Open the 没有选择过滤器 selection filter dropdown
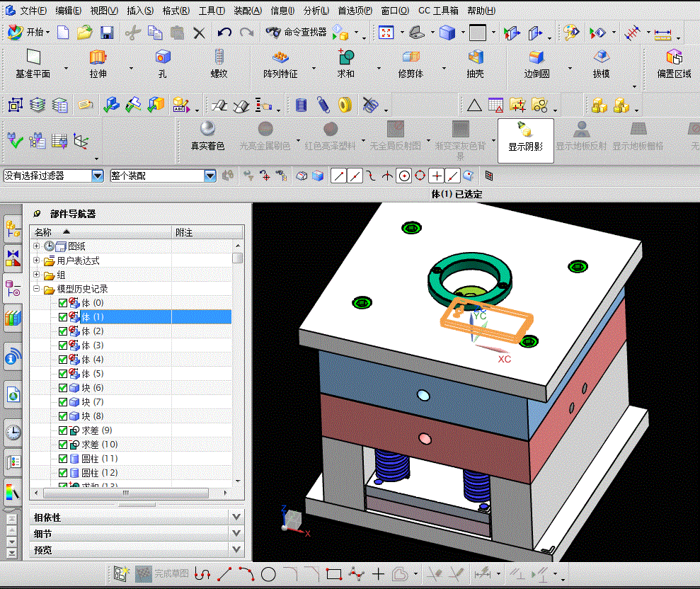This screenshot has width=700, height=589. [x=98, y=176]
